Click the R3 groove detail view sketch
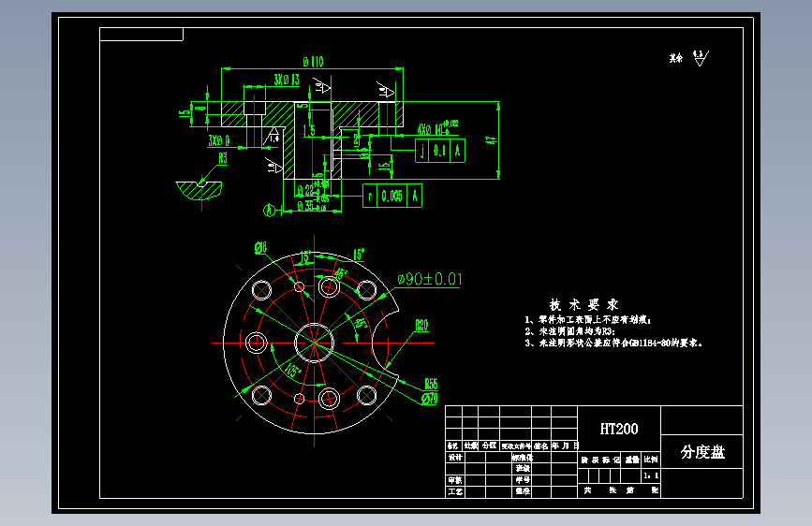The image size is (812, 526). click(x=199, y=189)
